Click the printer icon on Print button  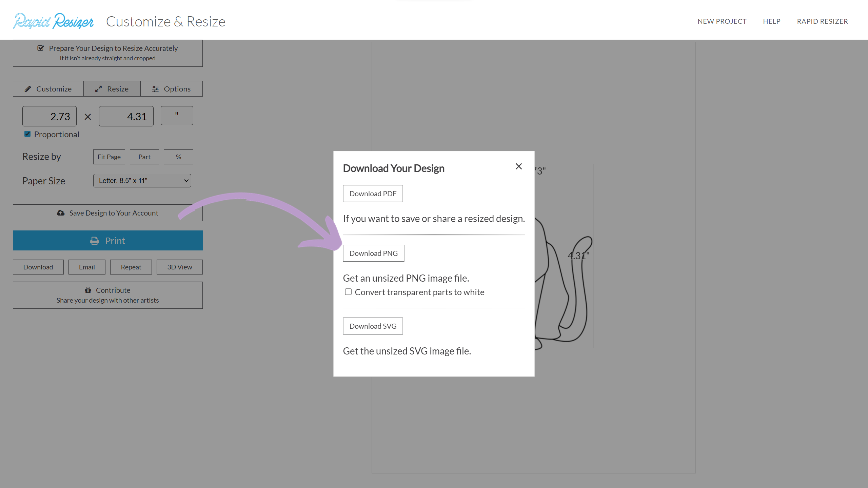[x=94, y=241]
